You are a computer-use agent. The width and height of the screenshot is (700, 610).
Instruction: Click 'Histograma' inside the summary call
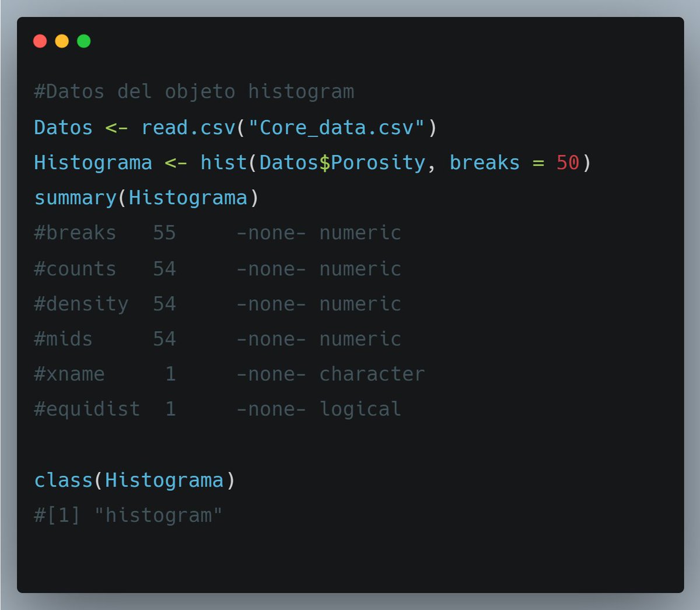click(x=188, y=198)
